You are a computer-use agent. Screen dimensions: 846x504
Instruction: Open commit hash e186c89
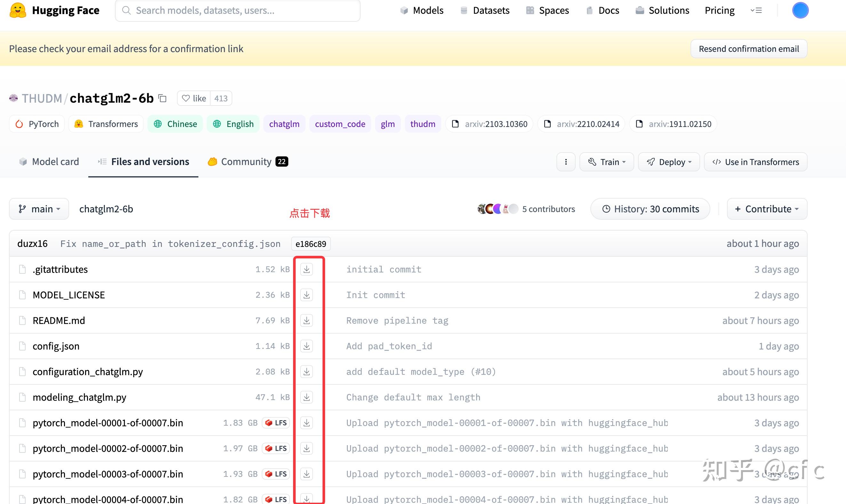pyautogui.click(x=311, y=244)
